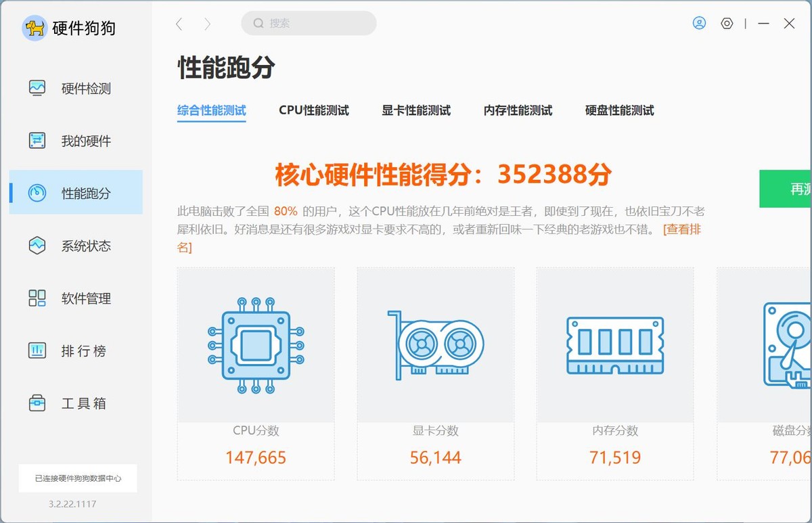Click the CPU score chip icon

[x=255, y=345]
